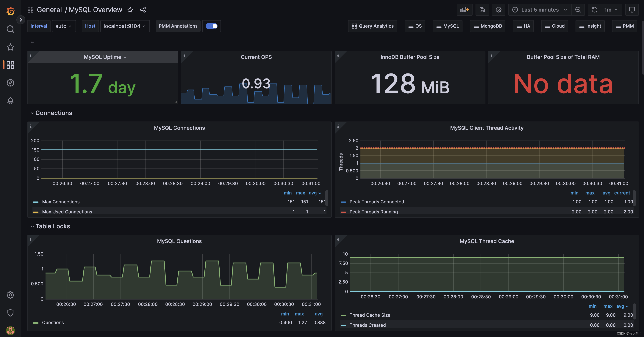The height and width of the screenshot is (337, 644).
Task: Toggle Threads Created series visibility
Action: click(x=368, y=325)
